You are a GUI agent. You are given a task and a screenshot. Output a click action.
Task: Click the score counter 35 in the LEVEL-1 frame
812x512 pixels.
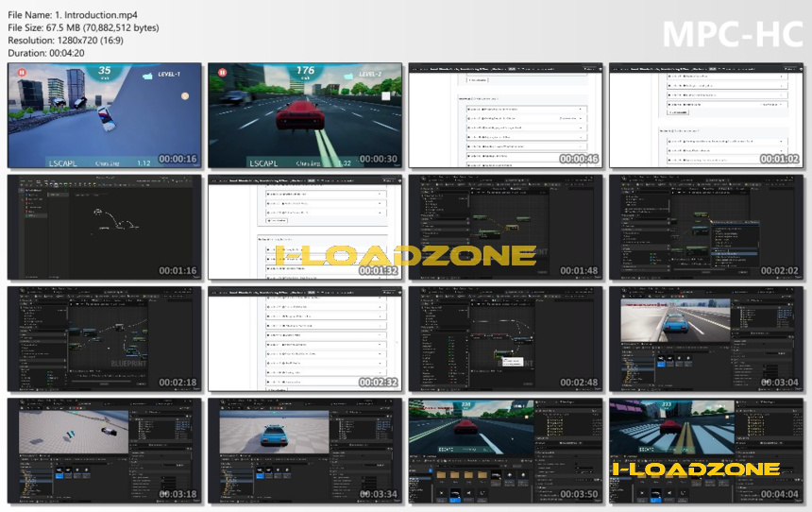tap(105, 71)
